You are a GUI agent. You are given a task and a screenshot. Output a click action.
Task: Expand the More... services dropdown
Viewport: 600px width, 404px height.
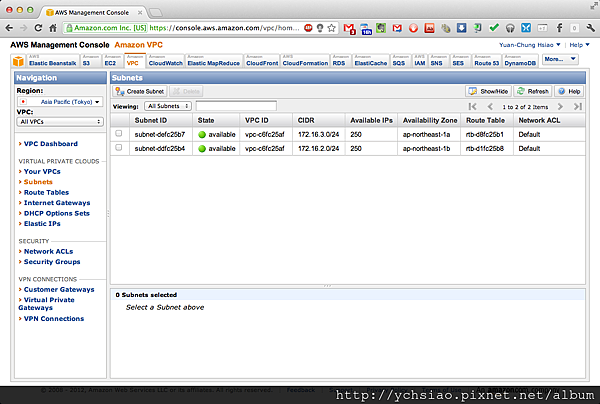click(x=560, y=59)
